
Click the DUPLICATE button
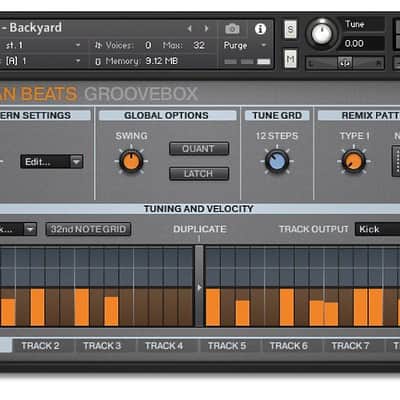200,229
